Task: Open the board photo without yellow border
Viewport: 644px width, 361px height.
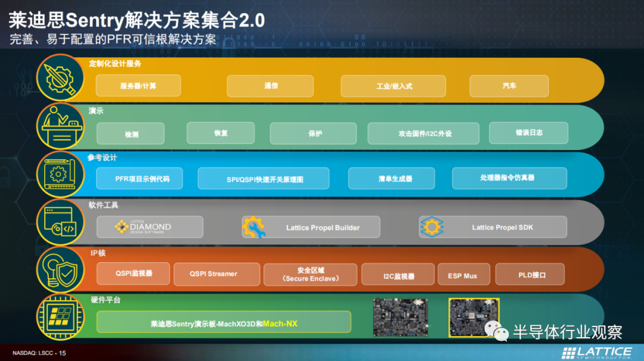Action: coord(401,317)
